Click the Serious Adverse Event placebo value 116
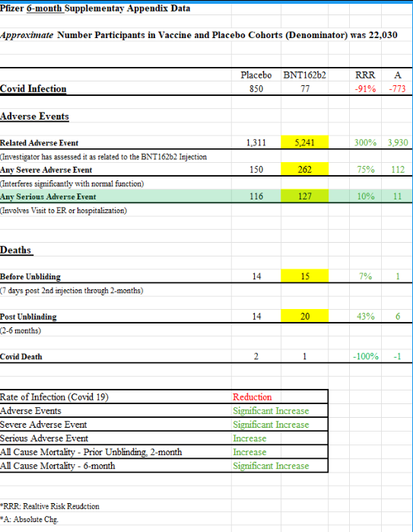 (256, 196)
